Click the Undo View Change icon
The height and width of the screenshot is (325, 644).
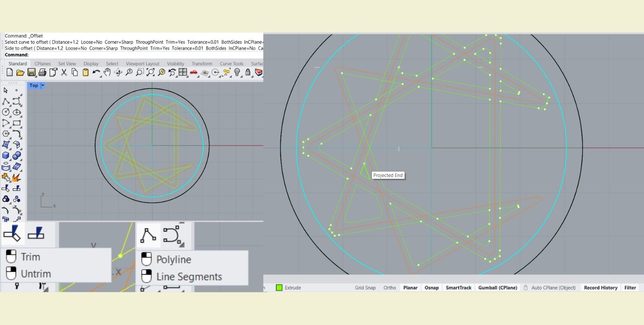click(172, 73)
